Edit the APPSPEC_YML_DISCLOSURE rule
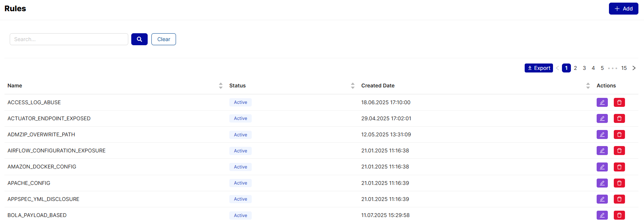The height and width of the screenshot is (223, 644). coord(602,199)
